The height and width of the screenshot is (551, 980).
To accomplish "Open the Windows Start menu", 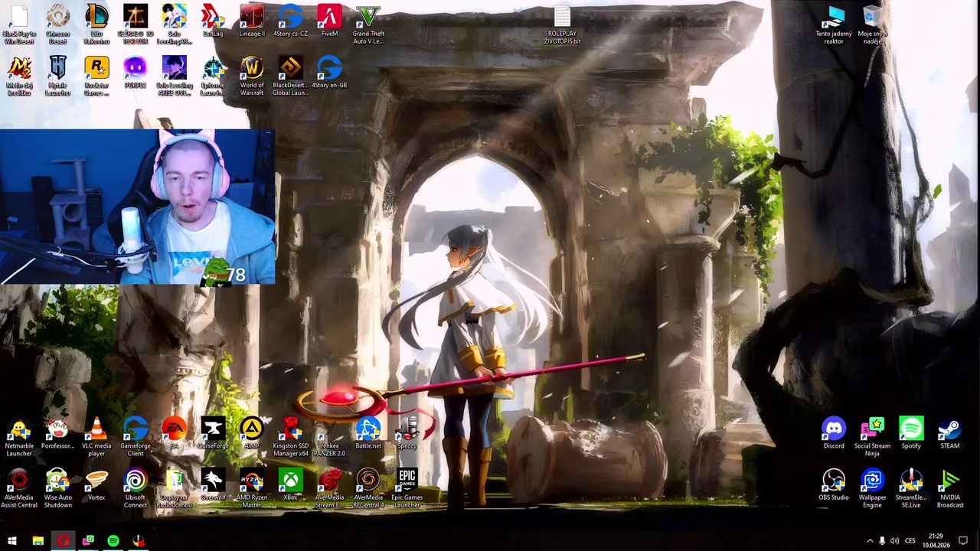I will click(12, 541).
